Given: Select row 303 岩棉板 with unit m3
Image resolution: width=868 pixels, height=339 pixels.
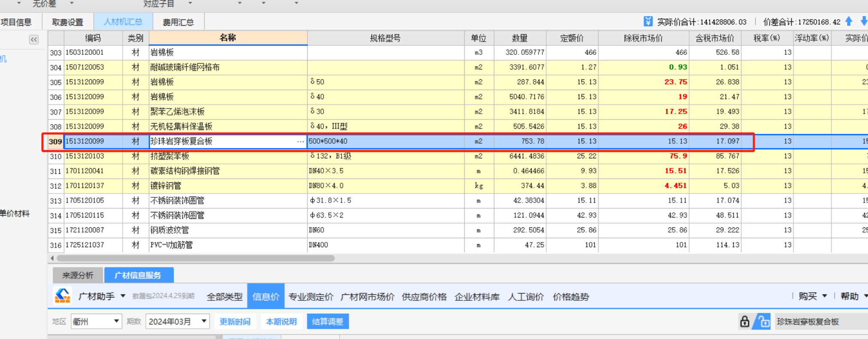Looking at the screenshot, I should click(458, 52).
